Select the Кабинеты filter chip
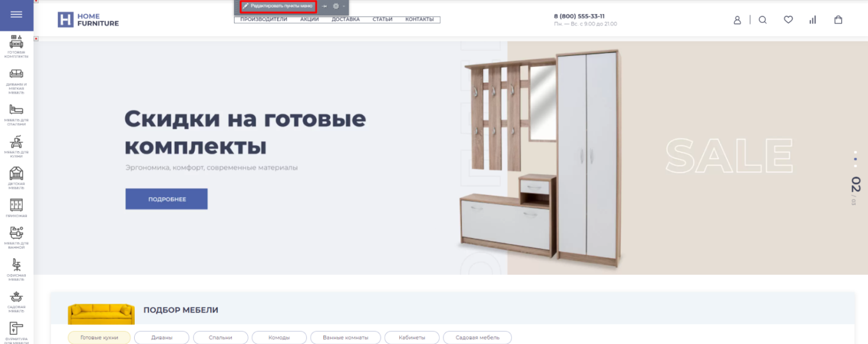This screenshot has height=344, width=868. [412, 338]
